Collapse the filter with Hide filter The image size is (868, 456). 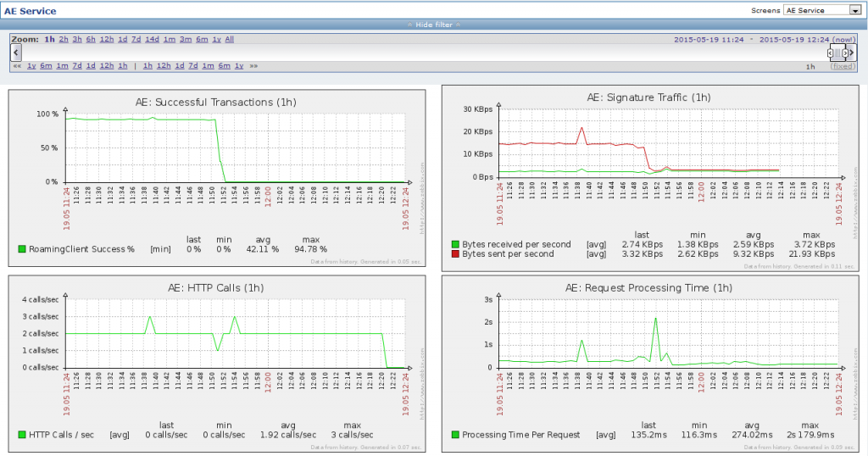434,25
